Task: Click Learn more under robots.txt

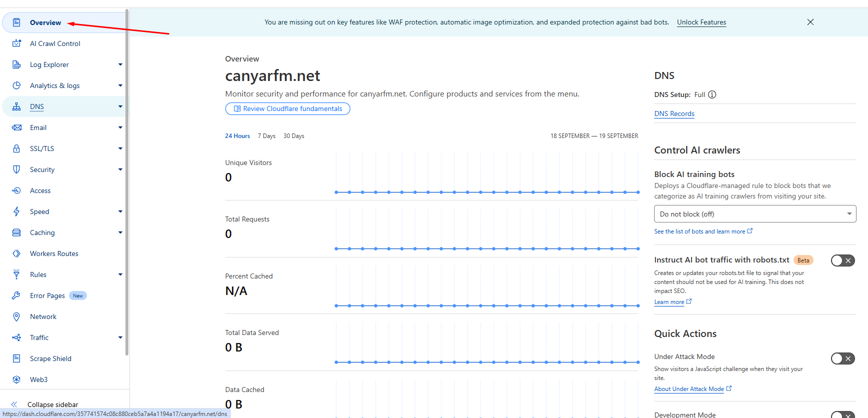Action: tap(673, 302)
